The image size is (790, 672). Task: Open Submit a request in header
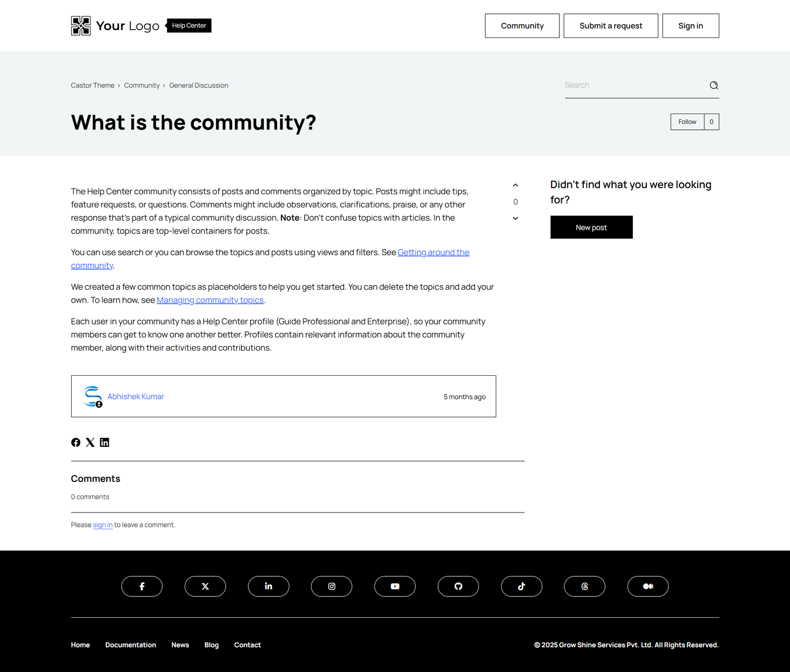(x=611, y=26)
